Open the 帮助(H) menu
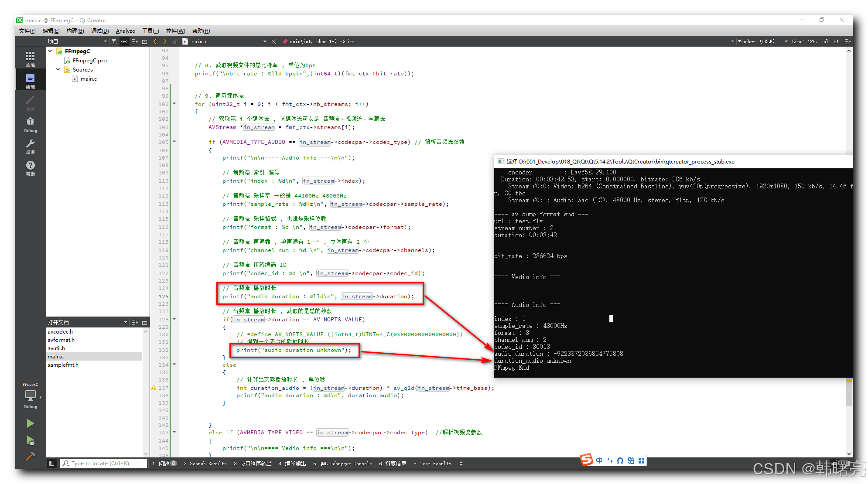The height and width of the screenshot is (484, 868). (x=201, y=31)
